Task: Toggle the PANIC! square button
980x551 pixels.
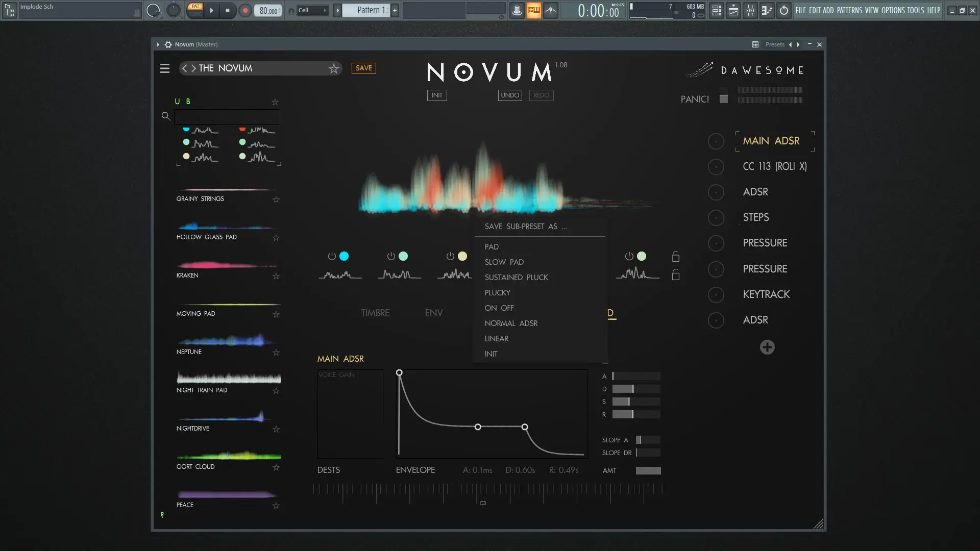Action: [x=723, y=99]
